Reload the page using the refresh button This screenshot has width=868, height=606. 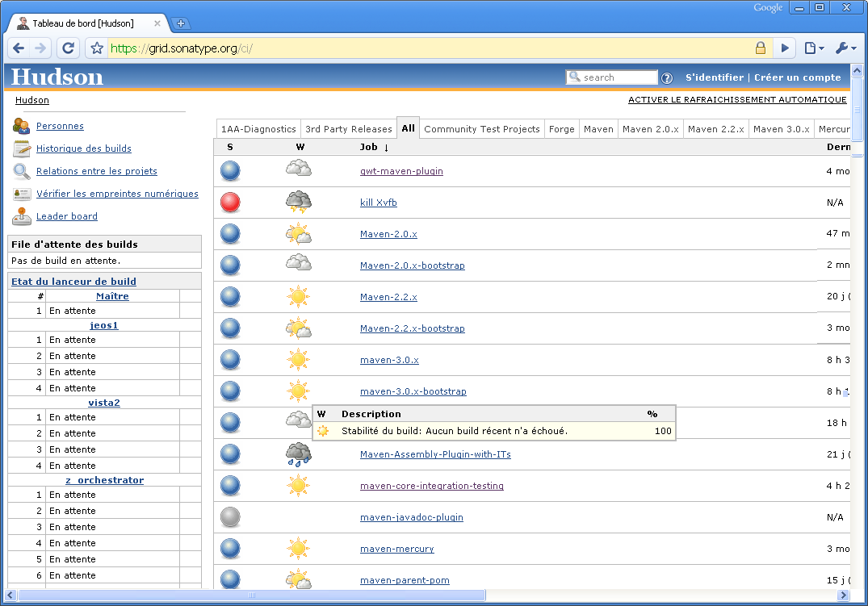[69, 48]
